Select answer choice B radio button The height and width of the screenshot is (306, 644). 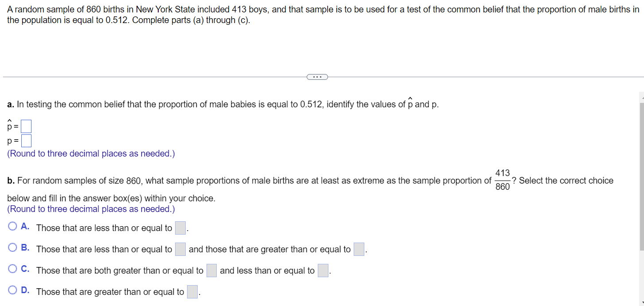12,247
